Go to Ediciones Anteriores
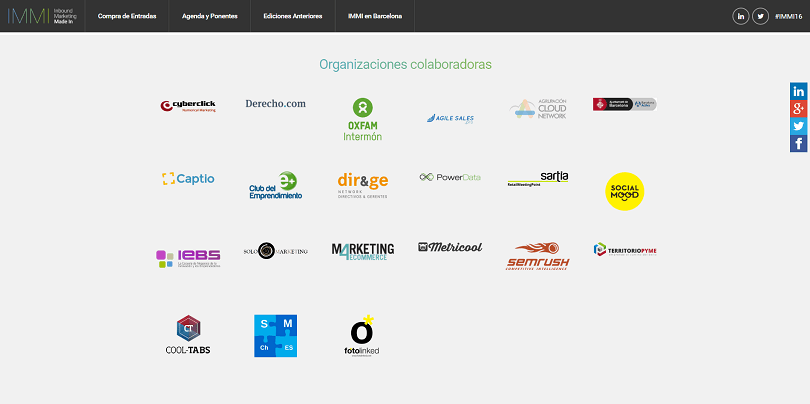This screenshot has height=404, width=810. tap(293, 16)
